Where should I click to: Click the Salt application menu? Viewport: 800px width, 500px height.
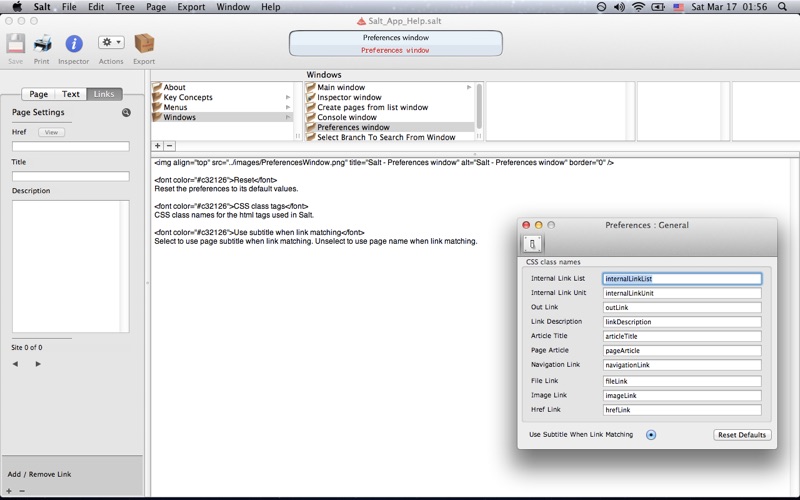click(42, 7)
